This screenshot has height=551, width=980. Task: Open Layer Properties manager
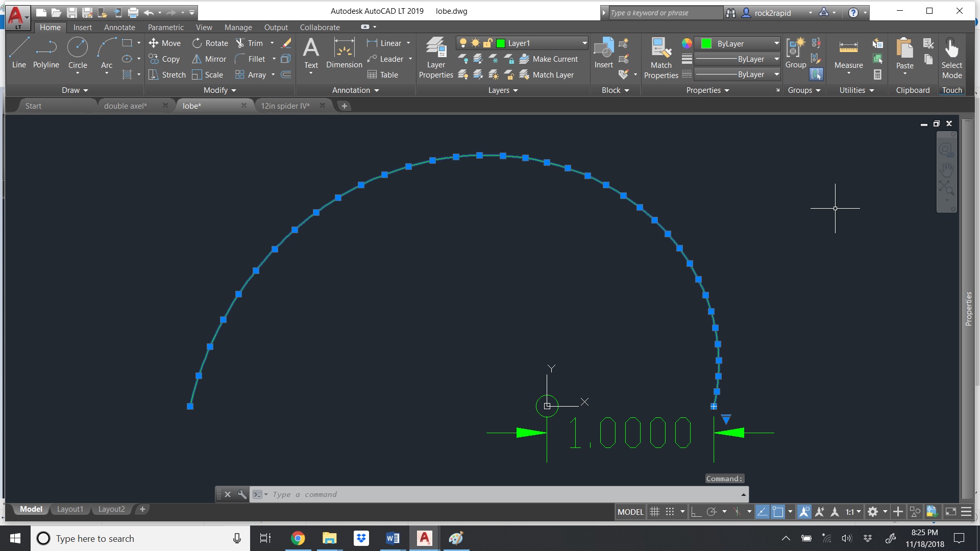tap(436, 57)
